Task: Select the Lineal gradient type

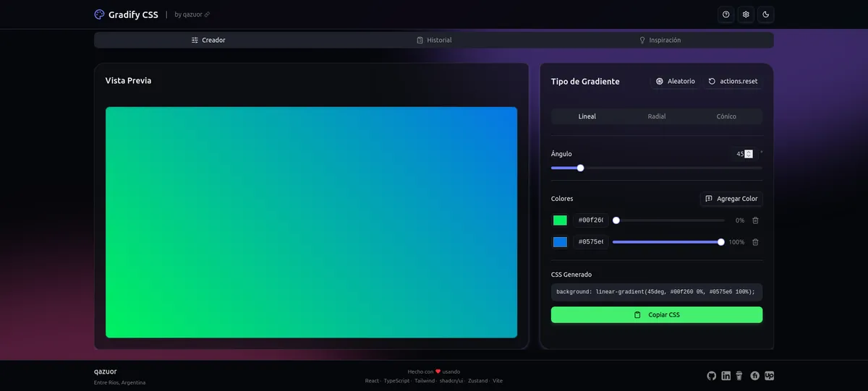Action: click(587, 116)
